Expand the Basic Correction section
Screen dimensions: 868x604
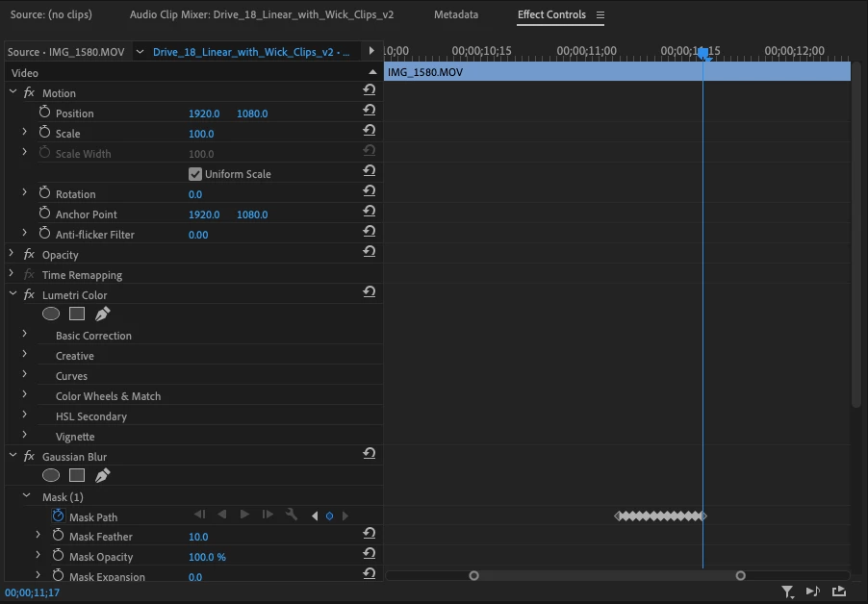[24, 334]
